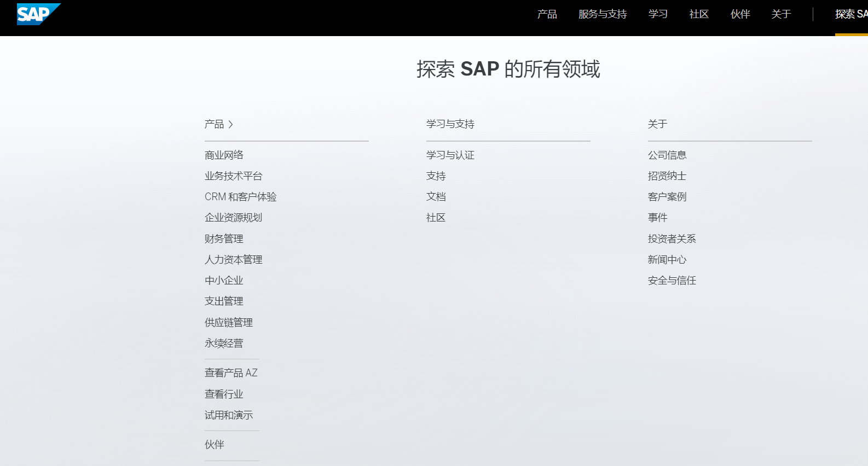Open the 关于 top navigation menu
The height and width of the screenshot is (466, 868).
(781, 14)
